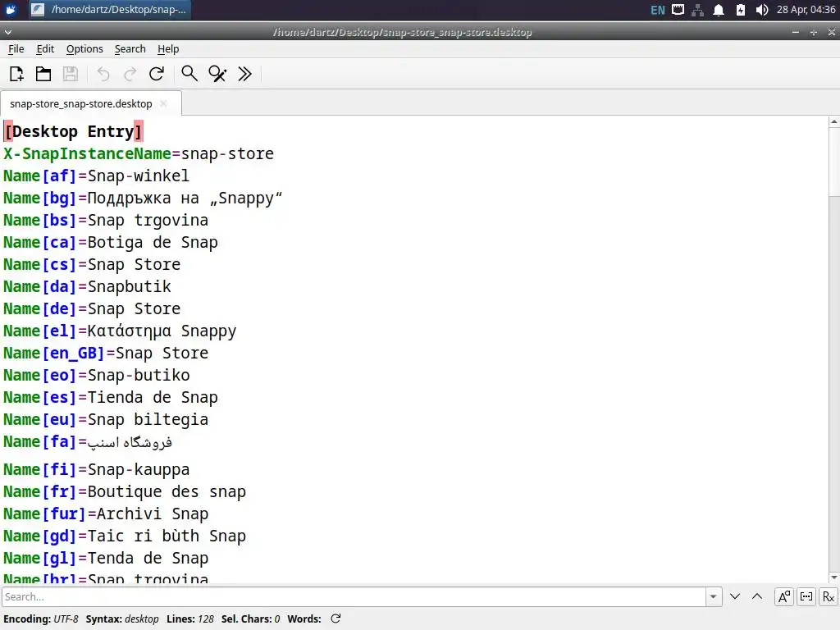The image size is (840, 630).
Task: Refresh word count in status bar
Action: tap(336, 619)
